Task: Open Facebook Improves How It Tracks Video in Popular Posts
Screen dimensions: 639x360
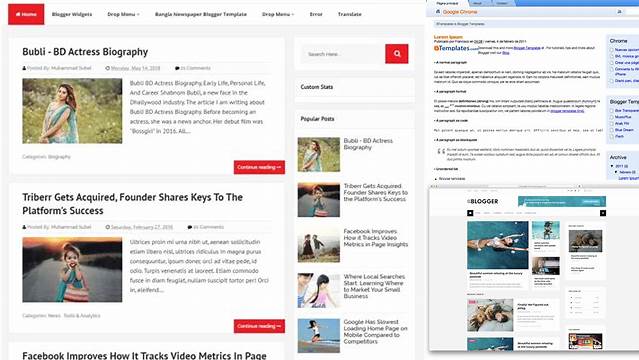Action: 375,238
